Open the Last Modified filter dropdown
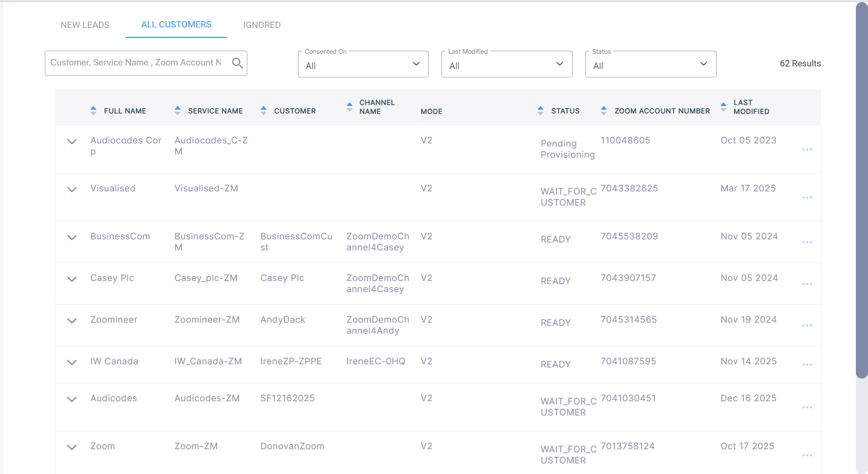This screenshot has height=474, width=868. (506, 64)
